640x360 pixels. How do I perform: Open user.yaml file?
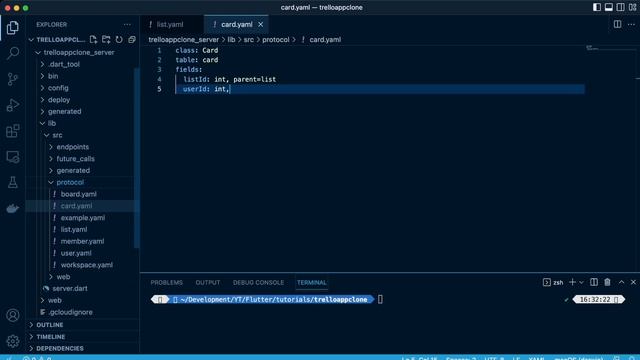pyautogui.click(x=76, y=253)
